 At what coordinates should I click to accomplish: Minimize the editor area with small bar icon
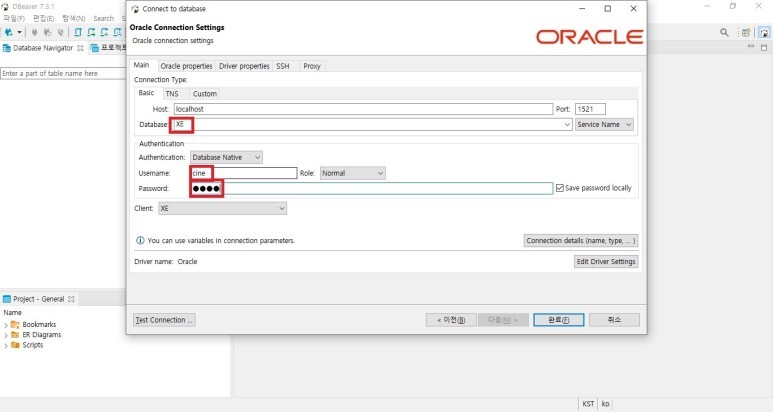[x=751, y=46]
